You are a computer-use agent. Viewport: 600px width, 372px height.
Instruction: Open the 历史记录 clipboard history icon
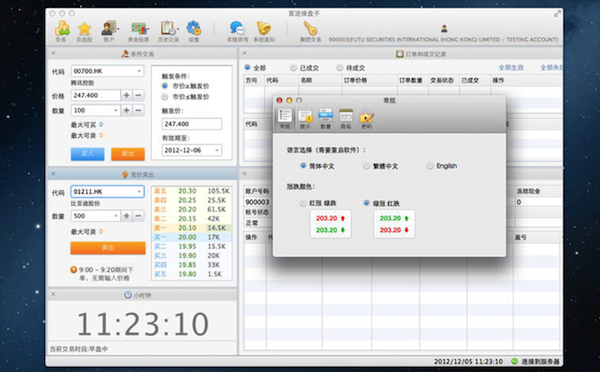[x=168, y=31]
